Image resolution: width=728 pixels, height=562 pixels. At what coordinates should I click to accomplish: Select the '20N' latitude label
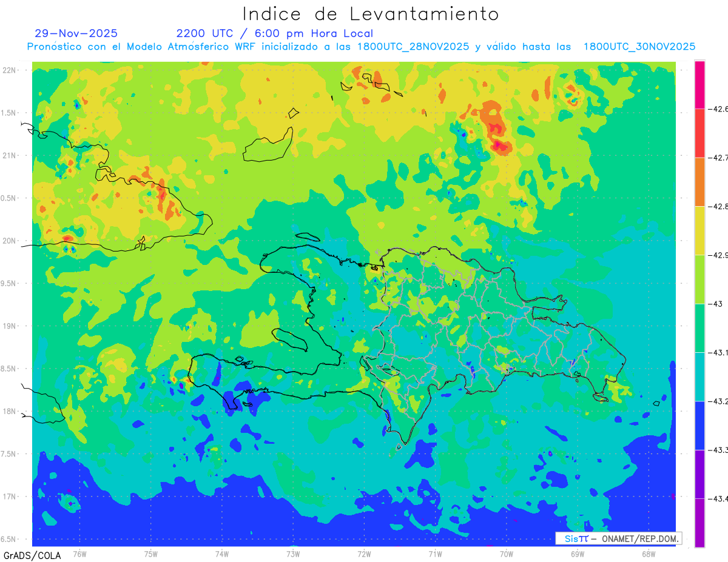point(10,241)
